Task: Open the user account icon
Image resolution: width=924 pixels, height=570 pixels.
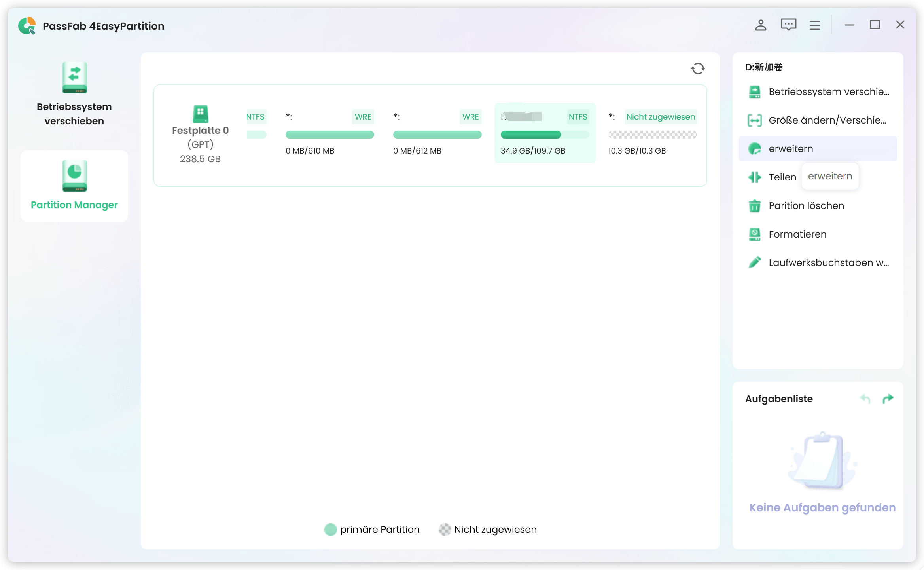Action: tap(760, 25)
